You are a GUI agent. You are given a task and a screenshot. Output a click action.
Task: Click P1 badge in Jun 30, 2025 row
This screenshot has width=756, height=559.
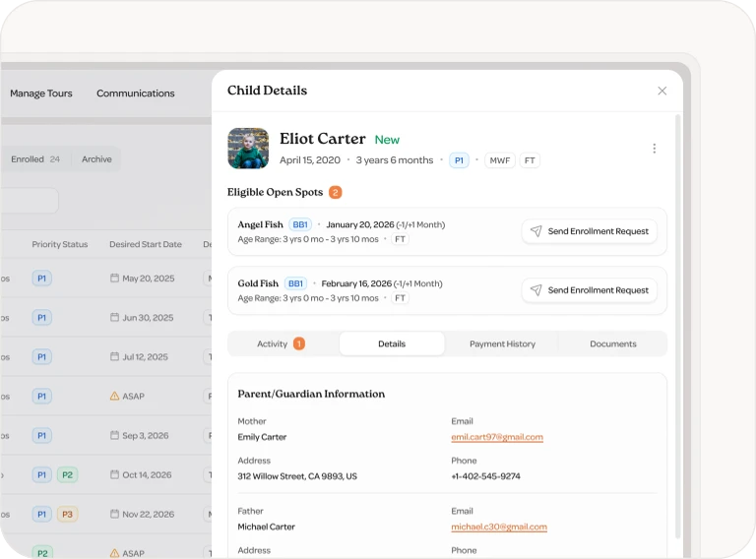point(42,318)
